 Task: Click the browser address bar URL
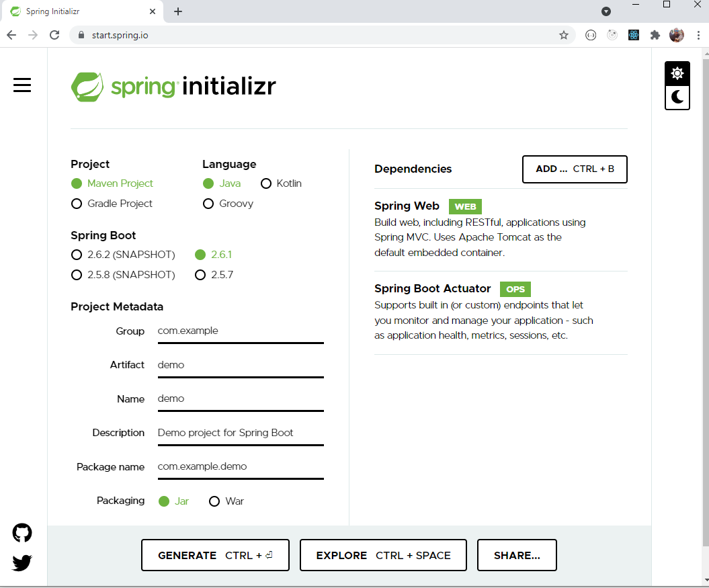120,35
